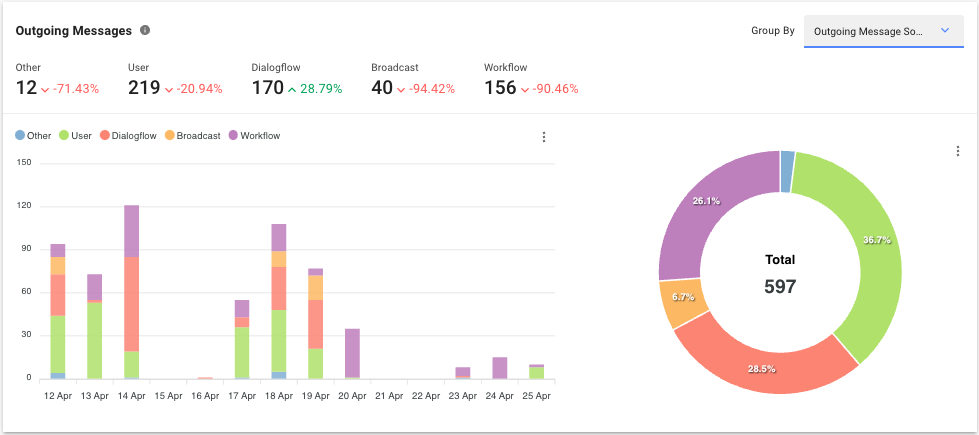Open the donut chart three-dot options menu
Image resolution: width=979 pixels, height=435 pixels.
[957, 151]
